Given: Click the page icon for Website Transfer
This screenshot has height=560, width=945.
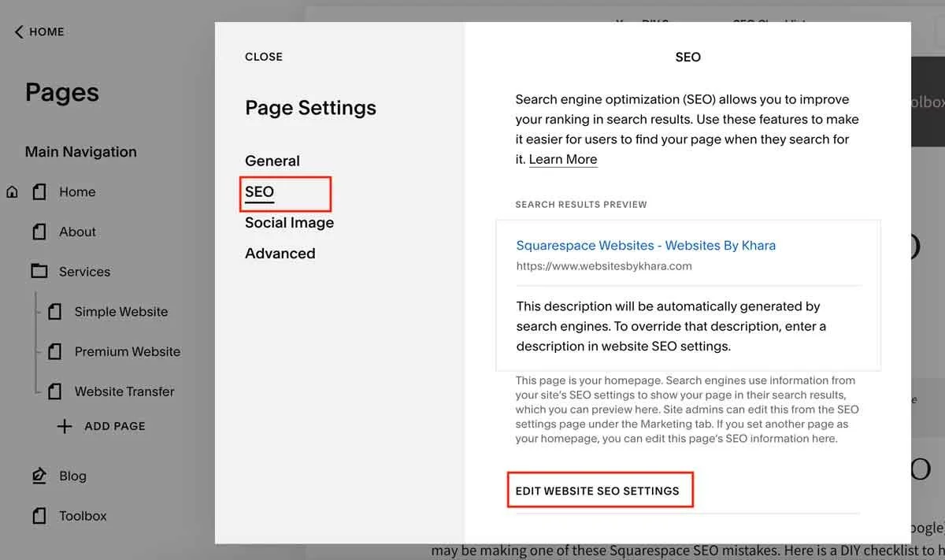Looking at the screenshot, I should [x=54, y=391].
